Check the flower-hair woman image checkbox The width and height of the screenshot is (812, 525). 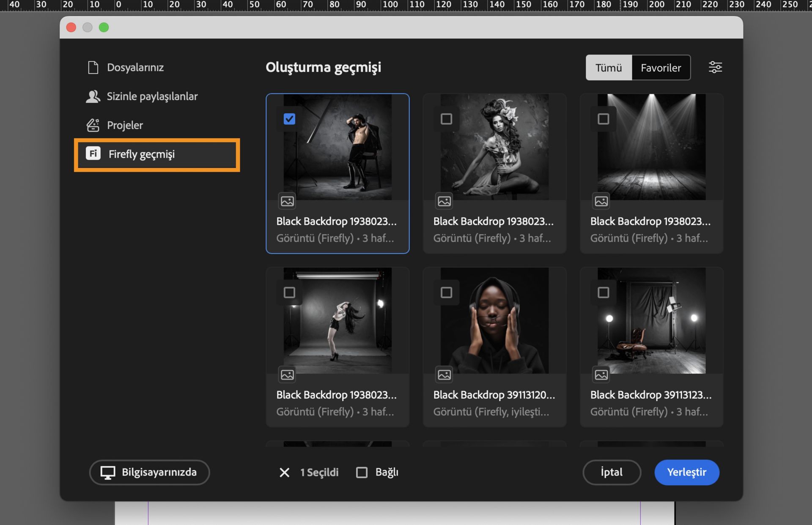(x=446, y=119)
